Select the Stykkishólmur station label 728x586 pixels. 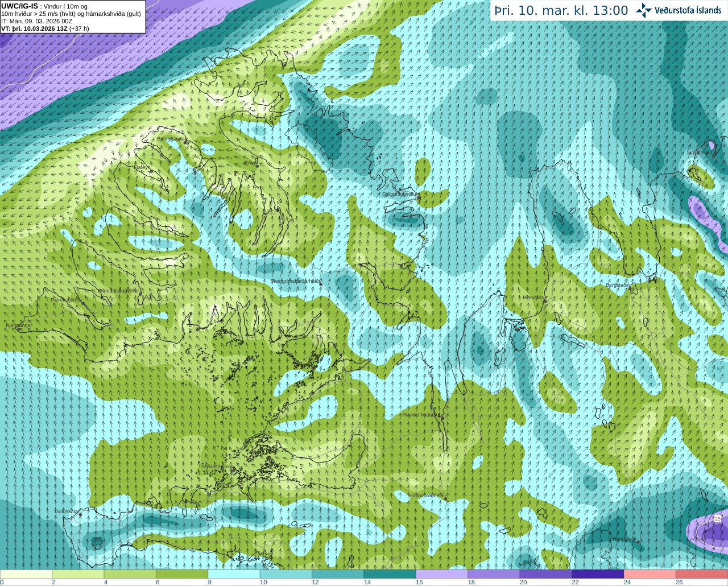pos(218,467)
